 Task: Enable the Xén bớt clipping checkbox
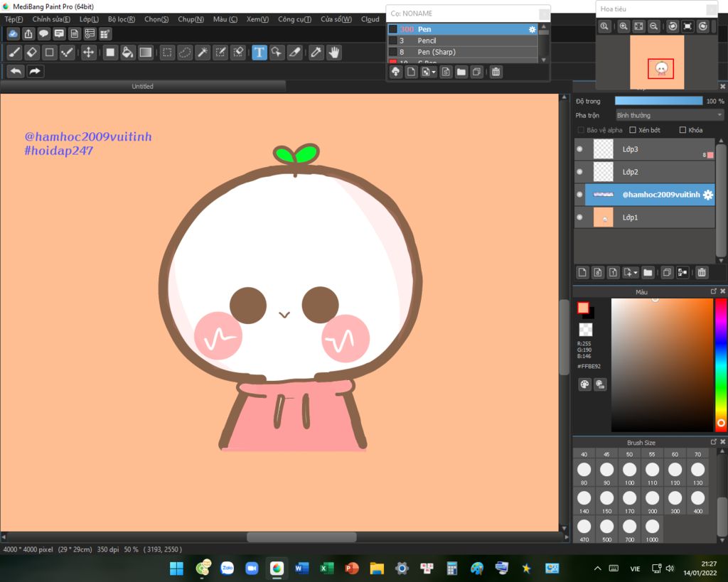point(632,130)
